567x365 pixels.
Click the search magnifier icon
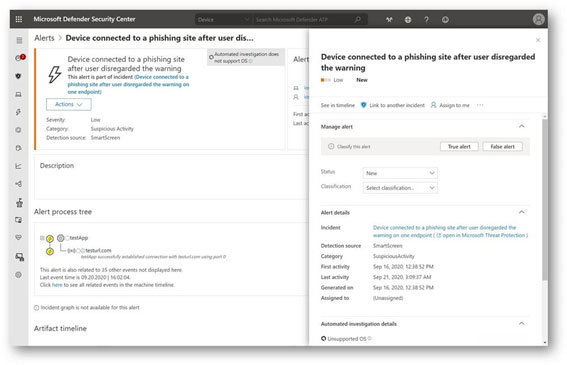(358, 20)
